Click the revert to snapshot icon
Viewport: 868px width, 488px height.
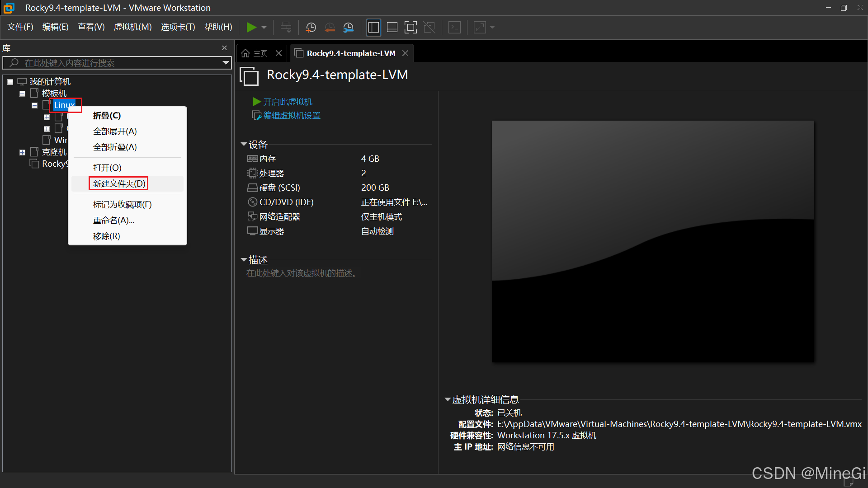pos(330,28)
